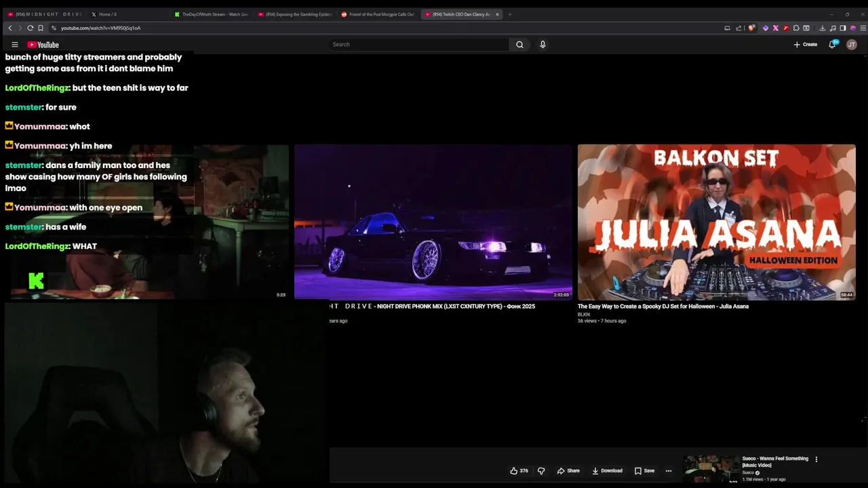Open the browser main menu
Viewport: 868px width, 488px height.
tap(863, 28)
